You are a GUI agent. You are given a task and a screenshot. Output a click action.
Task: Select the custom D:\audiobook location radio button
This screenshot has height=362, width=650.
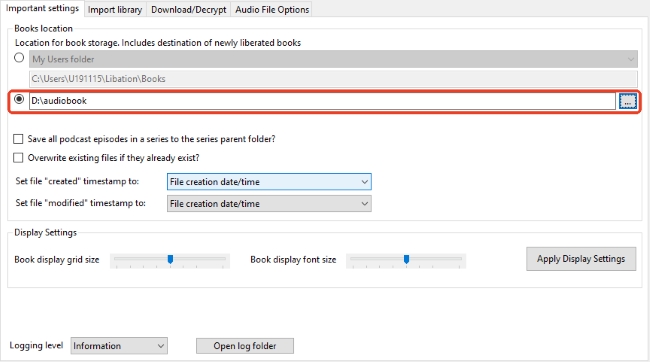point(19,99)
